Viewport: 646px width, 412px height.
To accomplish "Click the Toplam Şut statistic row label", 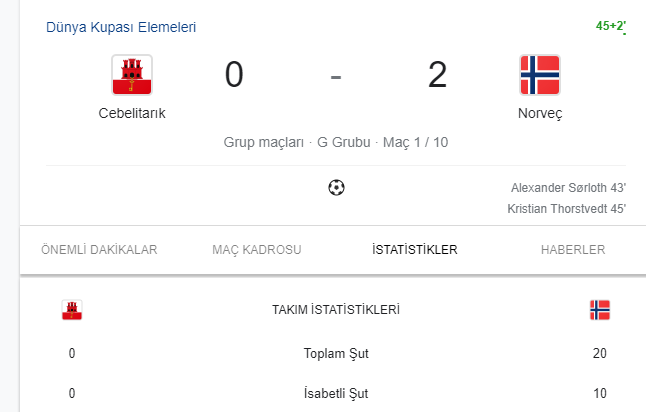I will pyautogui.click(x=336, y=353).
